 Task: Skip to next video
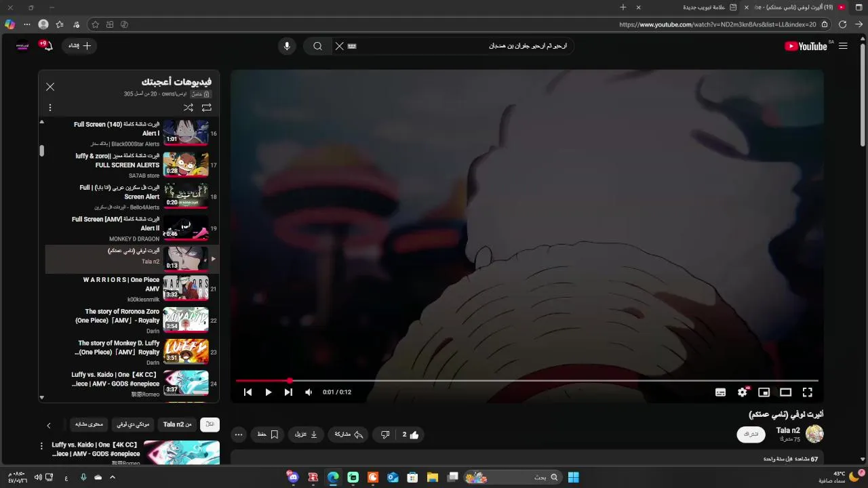288,392
